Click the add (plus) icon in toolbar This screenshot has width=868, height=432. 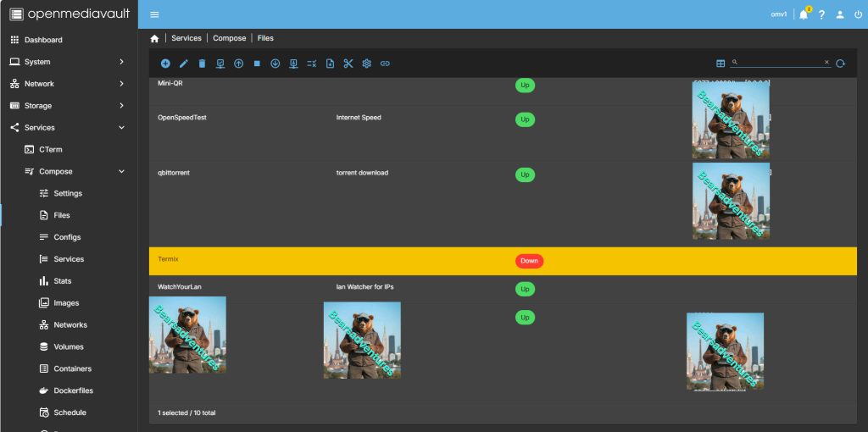click(x=165, y=64)
